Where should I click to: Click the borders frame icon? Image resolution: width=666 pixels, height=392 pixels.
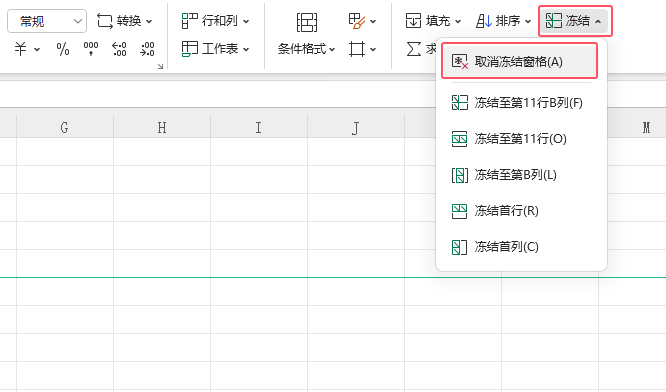click(x=357, y=49)
